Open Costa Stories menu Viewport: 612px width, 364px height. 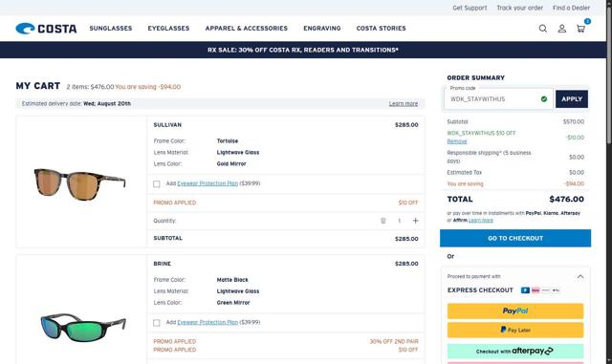(381, 29)
